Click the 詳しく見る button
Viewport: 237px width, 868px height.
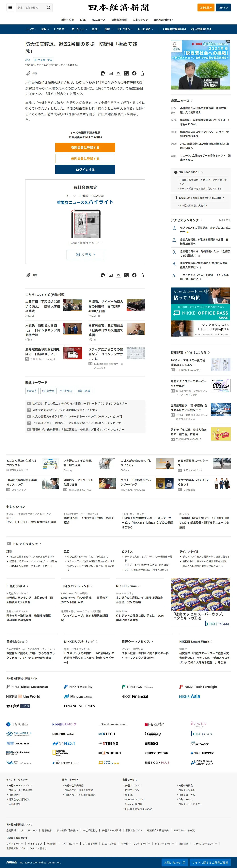(x=85, y=254)
